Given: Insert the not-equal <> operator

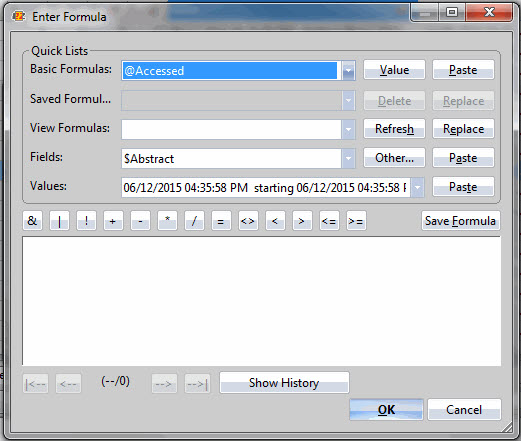Looking at the screenshot, I should pos(248,221).
